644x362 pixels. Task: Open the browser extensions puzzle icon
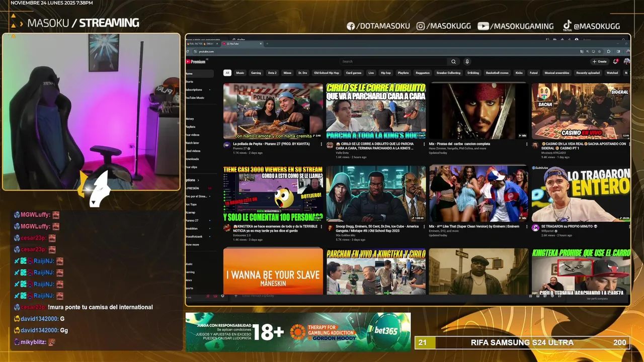click(x=608, y=51)
